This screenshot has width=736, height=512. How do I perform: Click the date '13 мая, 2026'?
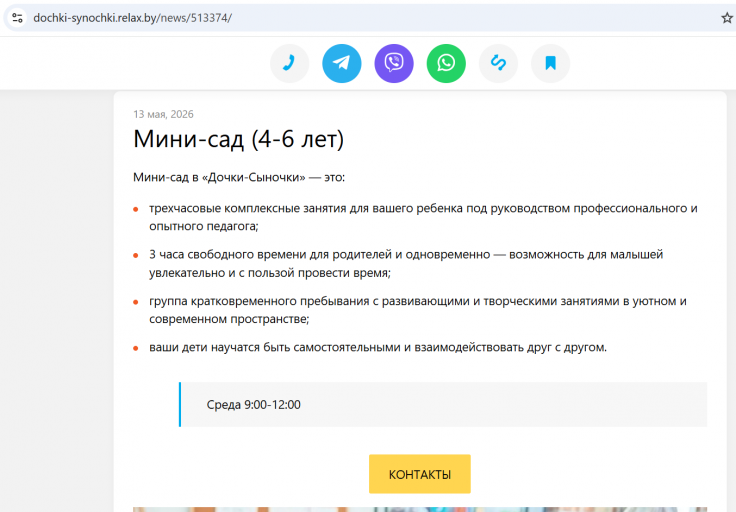point(163,114)
